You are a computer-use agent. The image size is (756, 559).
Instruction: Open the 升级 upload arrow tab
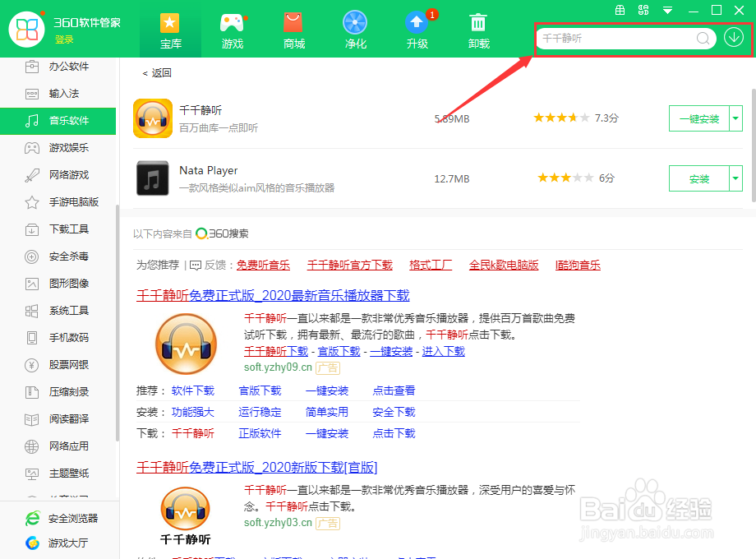pyautogui.click(x=417, y=30)
